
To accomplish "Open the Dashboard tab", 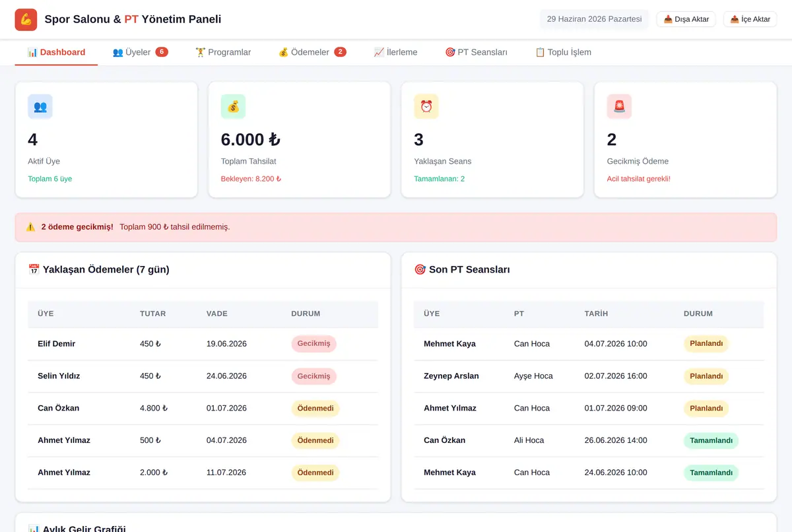I will click(x=56, y=52).
